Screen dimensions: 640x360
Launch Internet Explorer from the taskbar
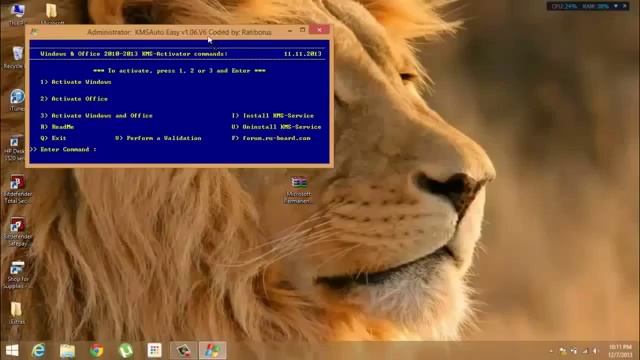pyautogui.click(x=39, y=350)
